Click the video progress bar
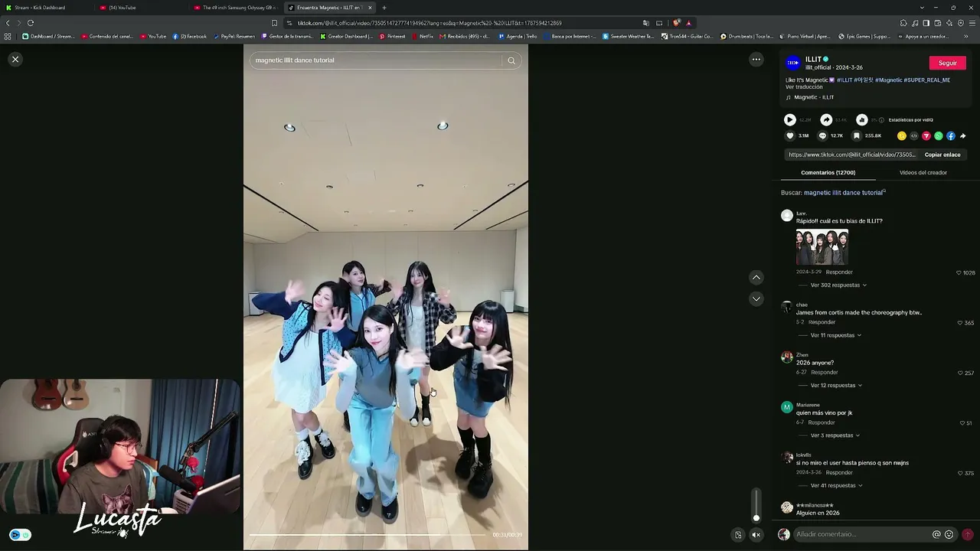This screenshot has width=980, height=551. [x=368, y=534]
